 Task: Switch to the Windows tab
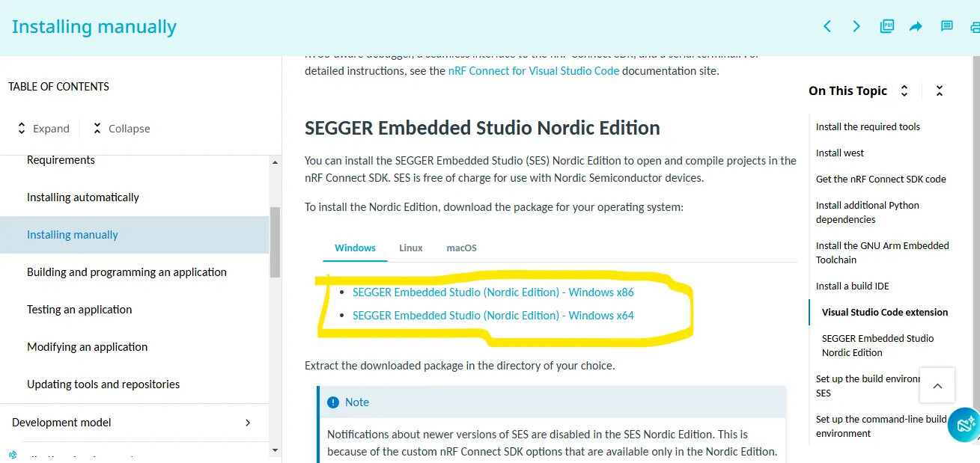point(355,248)
